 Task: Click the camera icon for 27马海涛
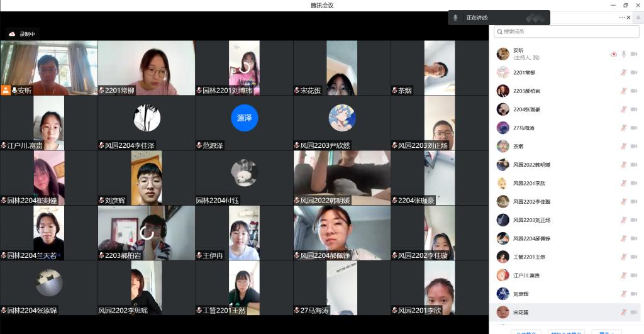(x=633, y=128)
